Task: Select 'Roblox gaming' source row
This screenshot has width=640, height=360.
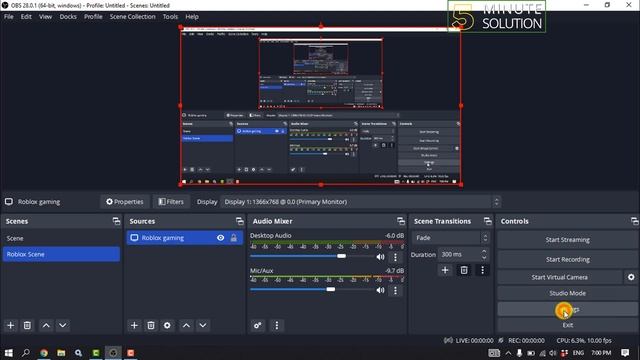Action: coord(184,238)
